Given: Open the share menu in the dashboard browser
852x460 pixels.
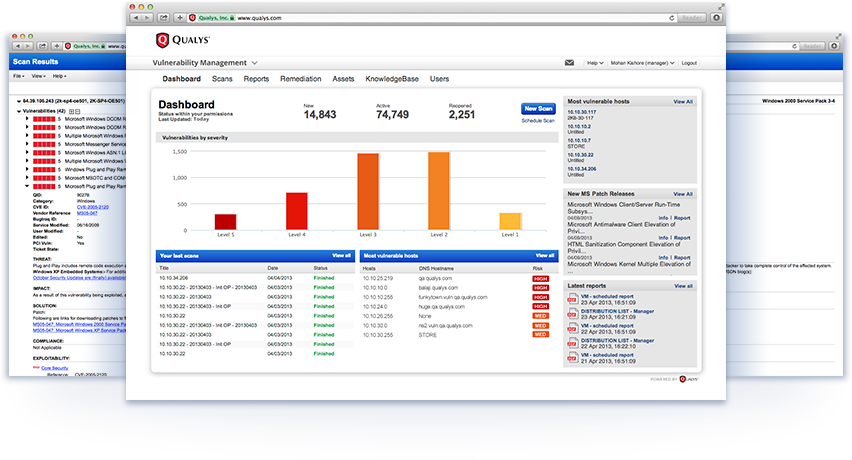Looking at the screenshot, I should [x=163, y=18].
